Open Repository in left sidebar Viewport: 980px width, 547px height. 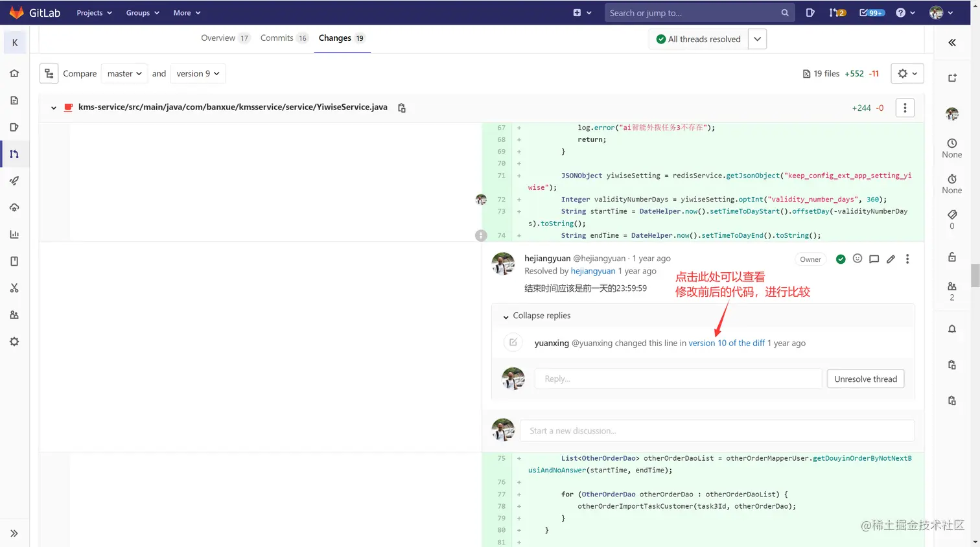[x=14, y=100]
